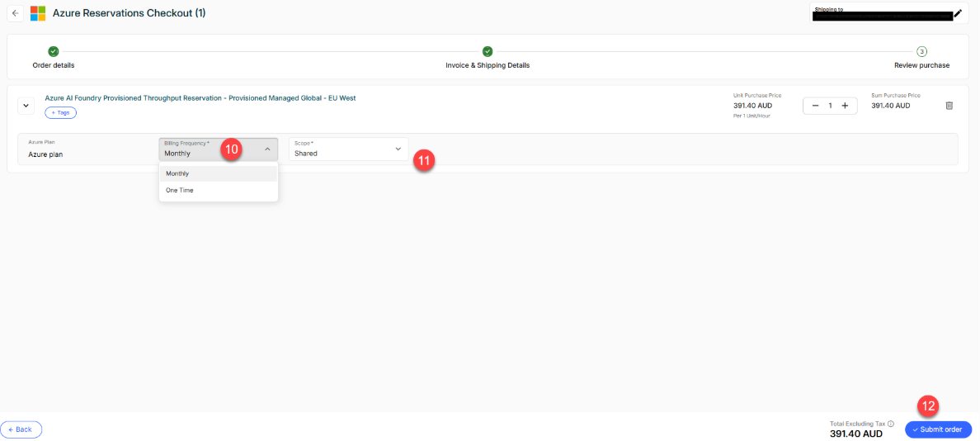
Task: Select the Review purchase step
Action: point(922,58)
